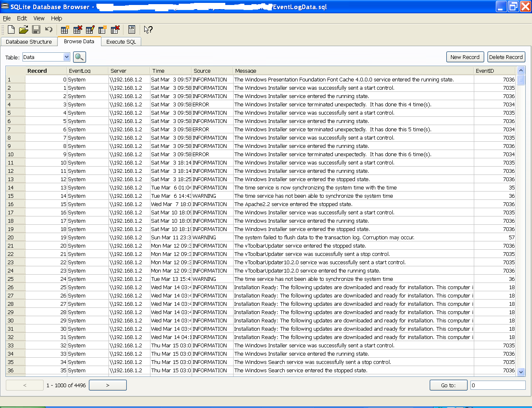
Task: Select the Create Table icon
Action: pyautogui.click(x=64, y=29)
